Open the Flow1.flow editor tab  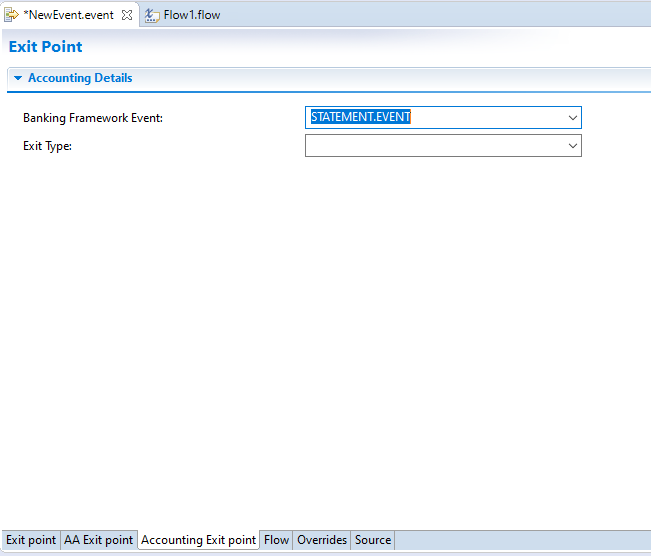[x=191, y=15]
